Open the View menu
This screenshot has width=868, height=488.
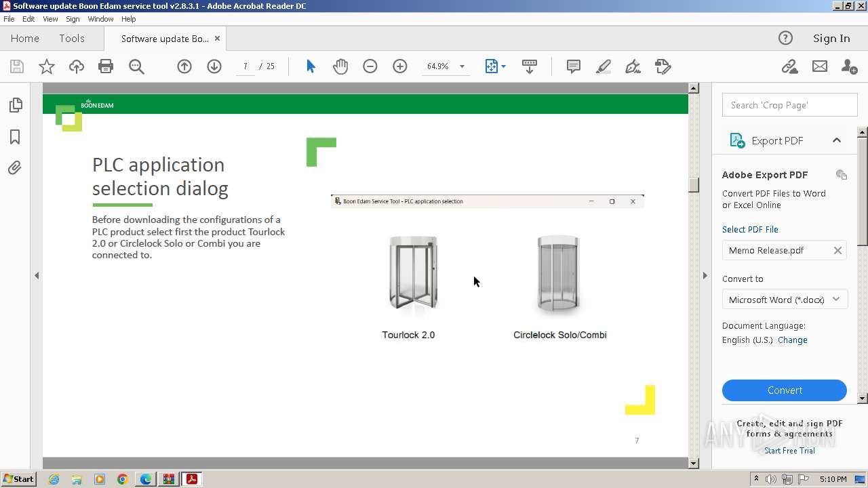[x=50, y=19]
